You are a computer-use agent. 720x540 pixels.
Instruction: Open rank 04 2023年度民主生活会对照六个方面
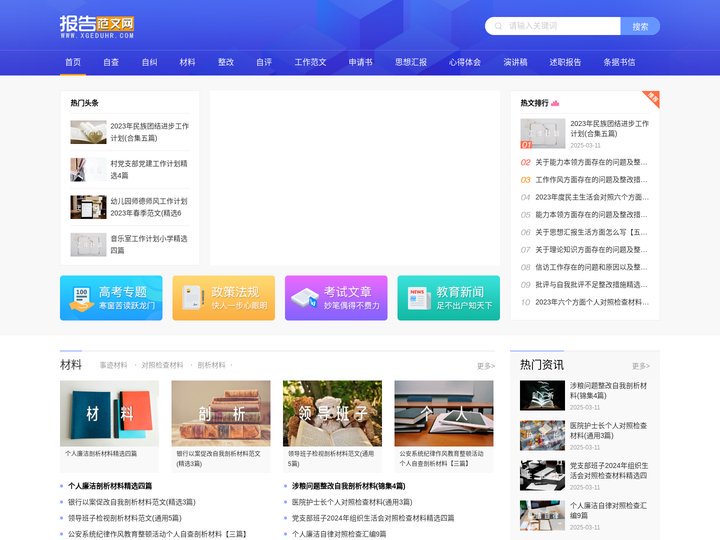point(592,197)
